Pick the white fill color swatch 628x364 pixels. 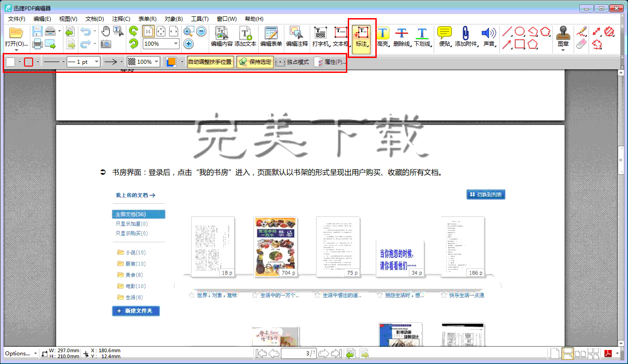click(10, 62)
